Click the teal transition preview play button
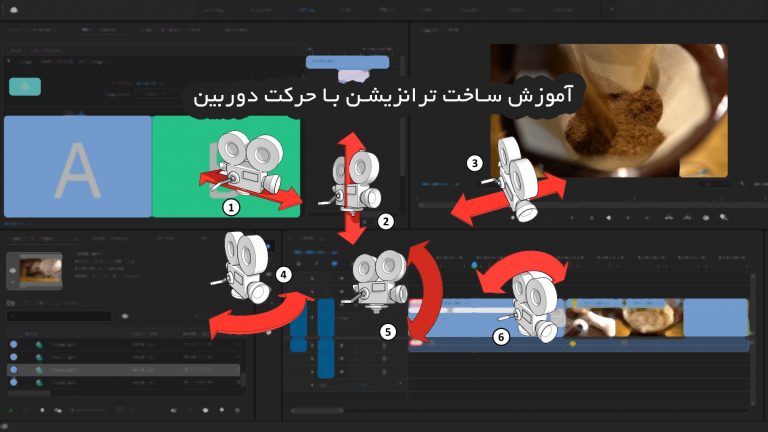This screenshot has height=432, width=768. (x=25, y=87)
